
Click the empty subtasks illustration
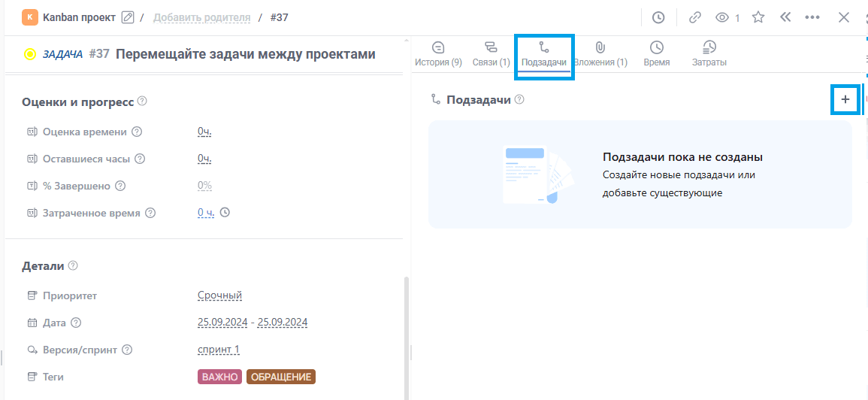538,174
